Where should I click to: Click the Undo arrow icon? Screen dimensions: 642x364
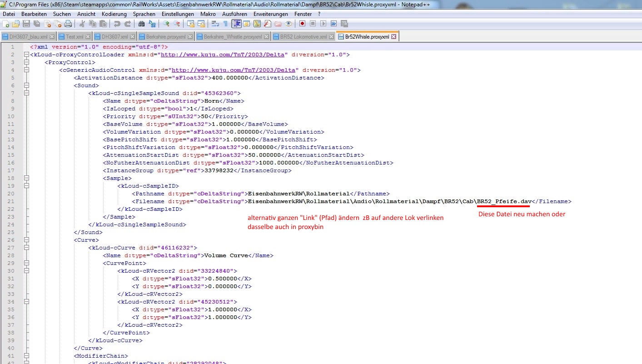[x=117, y=24]
